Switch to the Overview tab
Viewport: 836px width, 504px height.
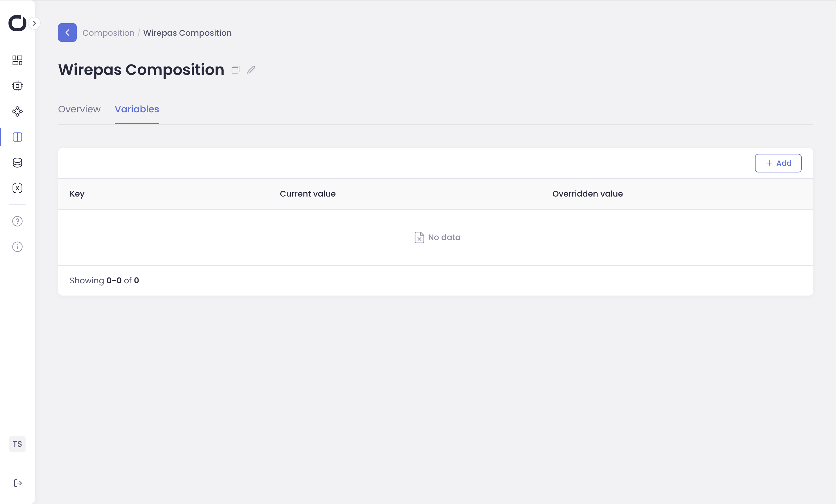79,109
